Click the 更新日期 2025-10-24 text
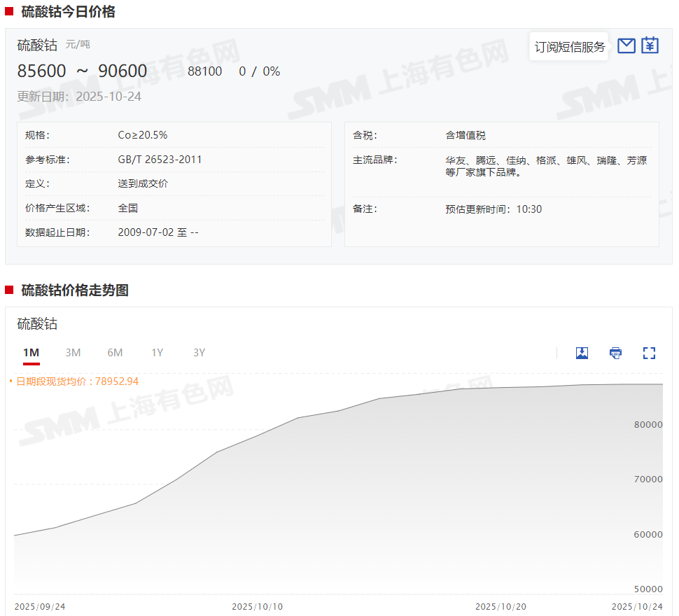Image resolution: width=679 pixels, height=616 pixels. coord(79,97)
